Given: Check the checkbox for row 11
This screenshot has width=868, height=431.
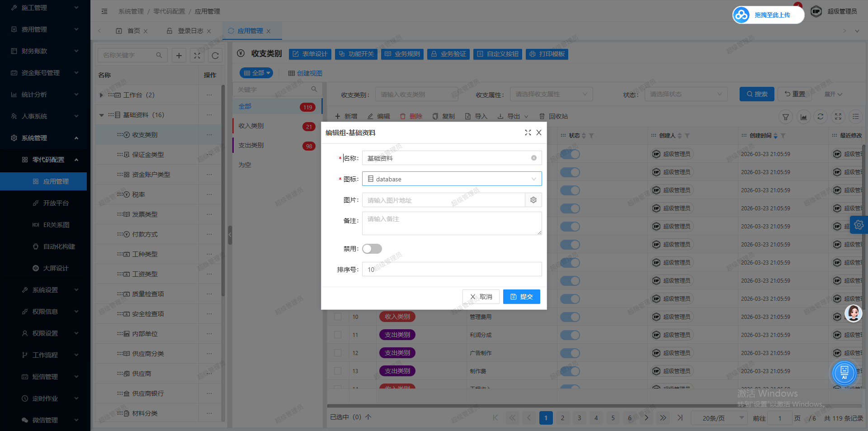Looking at the screenshot, I should 338,335.
